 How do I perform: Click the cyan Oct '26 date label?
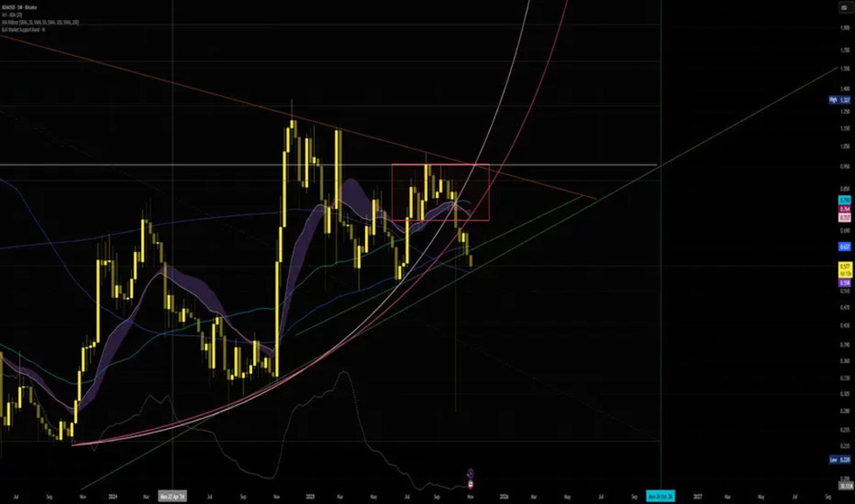pyautogui.click(x=660, y=496)
